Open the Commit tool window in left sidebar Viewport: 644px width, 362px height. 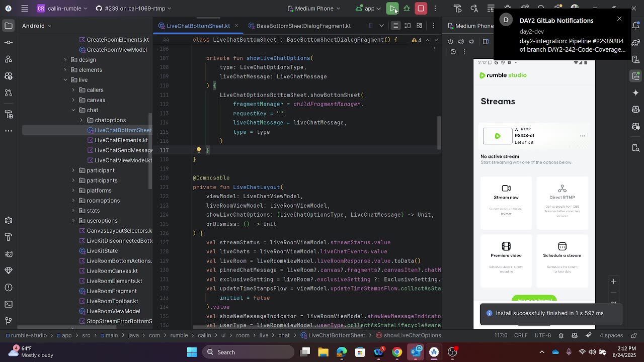point(9,43)
